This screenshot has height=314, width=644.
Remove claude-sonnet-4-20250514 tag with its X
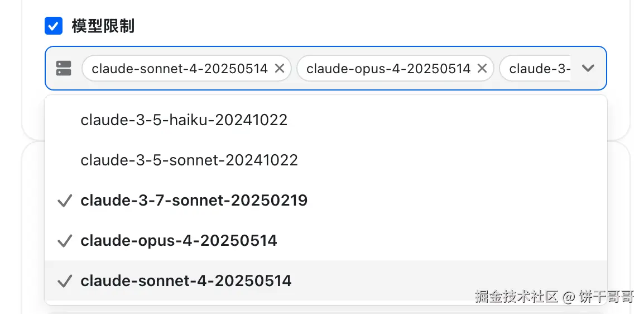point(280,69)
